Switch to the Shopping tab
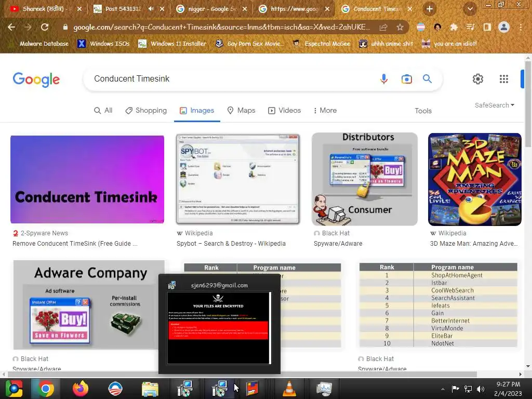The width and height of the screenshot is (532, 399). (146, 111)
